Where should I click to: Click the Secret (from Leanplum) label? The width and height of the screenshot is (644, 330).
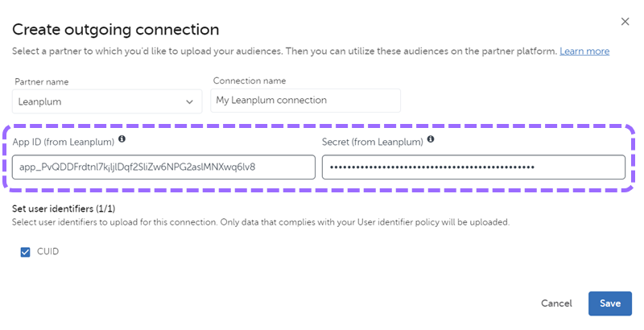pyautogui.click(x=373, y=140)
